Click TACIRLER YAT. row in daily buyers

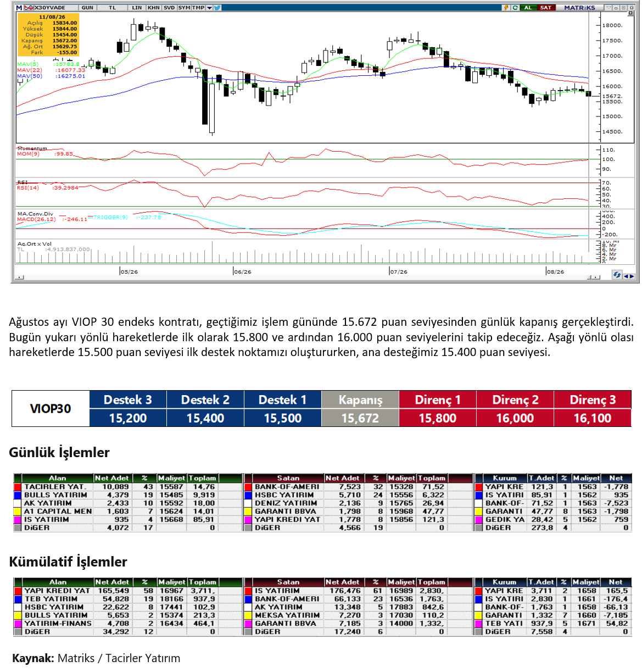[127, 487]
